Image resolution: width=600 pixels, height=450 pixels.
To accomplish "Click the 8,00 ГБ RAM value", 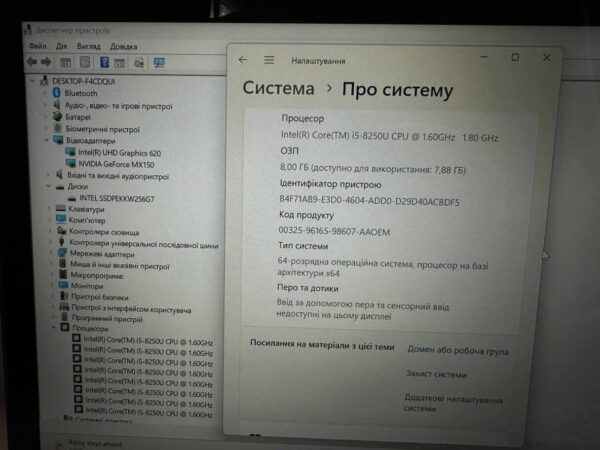I will click(373, 168).
